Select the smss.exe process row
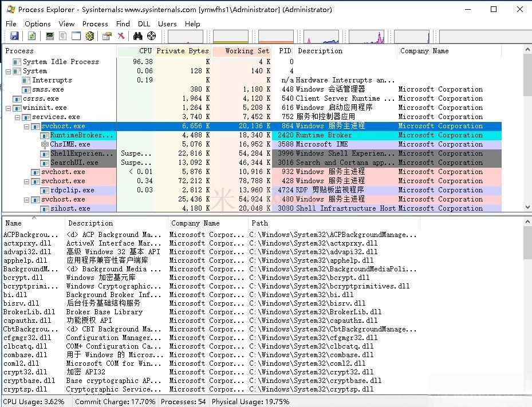The height and width of the screenshot is (407, 532). coord(252,89)
